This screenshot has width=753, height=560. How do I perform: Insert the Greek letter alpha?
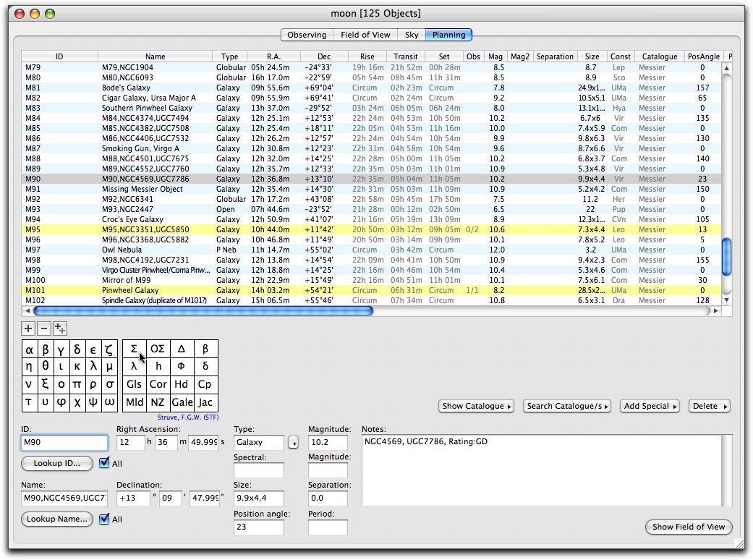pos(29,349)
